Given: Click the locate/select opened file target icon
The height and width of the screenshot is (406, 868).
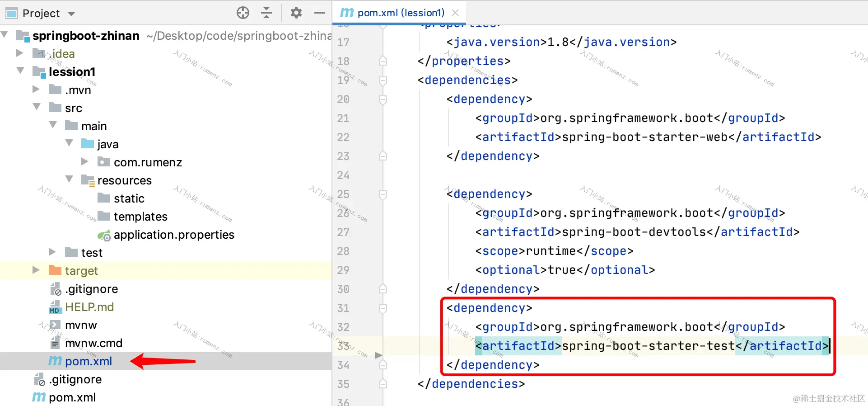Looking at the screenshot, I should (x=243, y=13).
